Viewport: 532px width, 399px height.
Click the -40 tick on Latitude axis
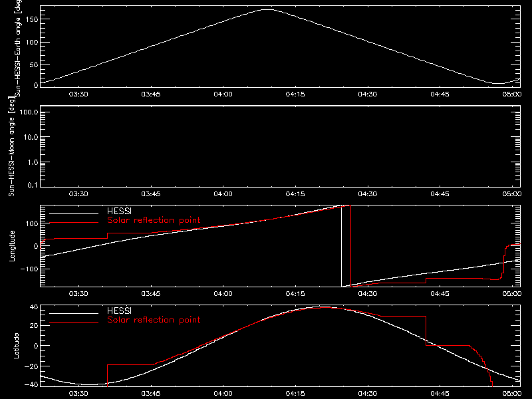coord(31,385)
